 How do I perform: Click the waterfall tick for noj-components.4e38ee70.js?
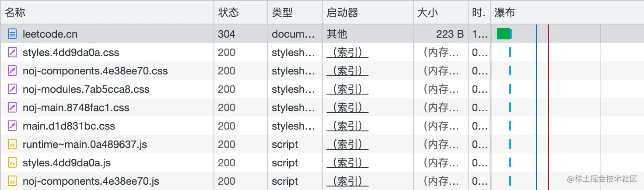tap(510, 181)
